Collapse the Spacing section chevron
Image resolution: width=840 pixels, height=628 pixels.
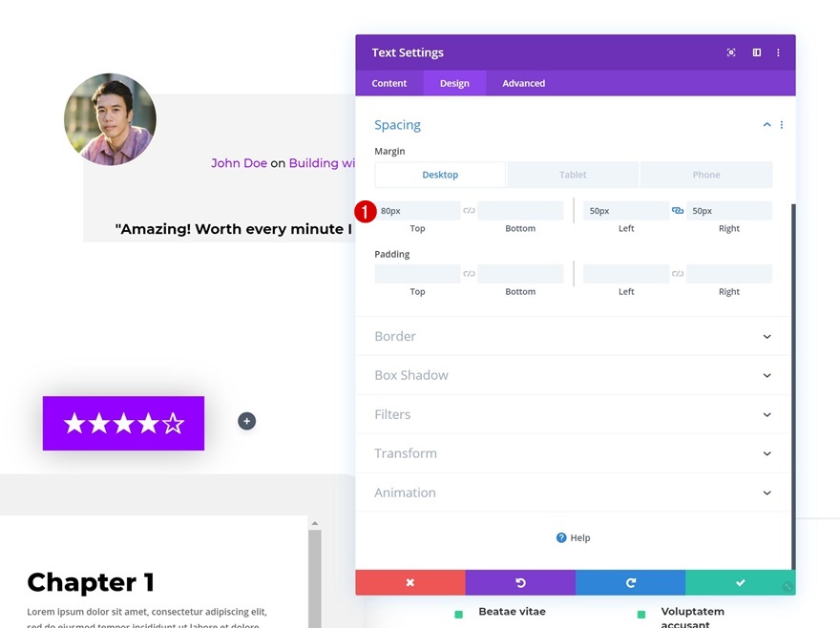[766, 125]
